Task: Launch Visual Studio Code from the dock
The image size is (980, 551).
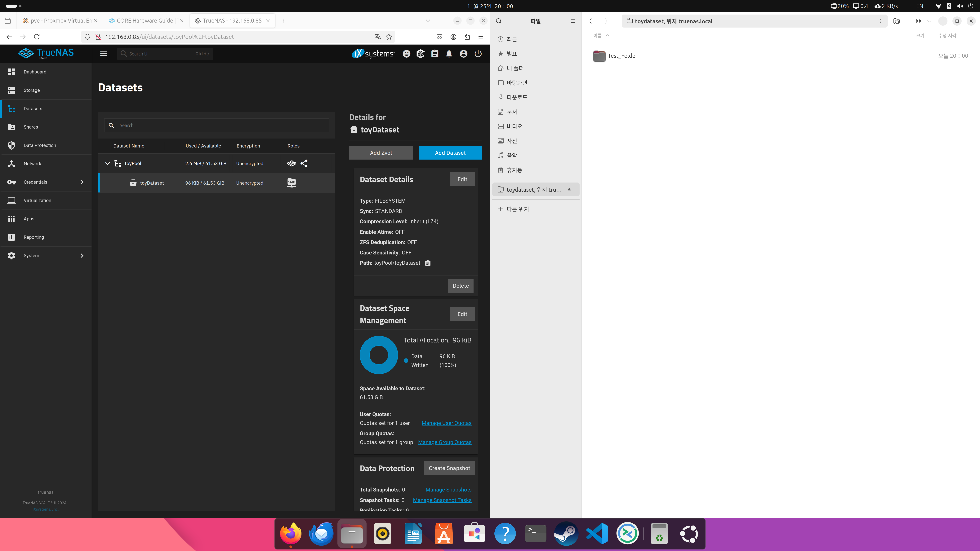Action: pos(597,534)
